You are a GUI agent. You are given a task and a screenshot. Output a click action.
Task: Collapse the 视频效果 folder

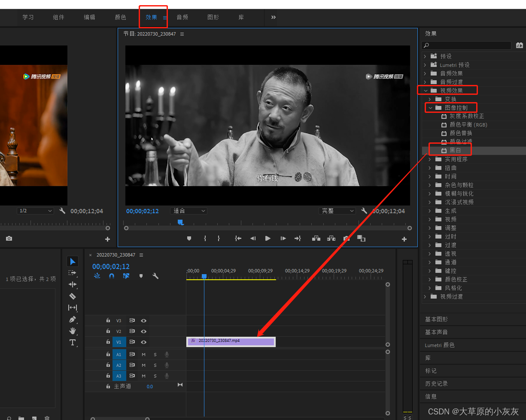pyautogui.click(x=425, y=91)
